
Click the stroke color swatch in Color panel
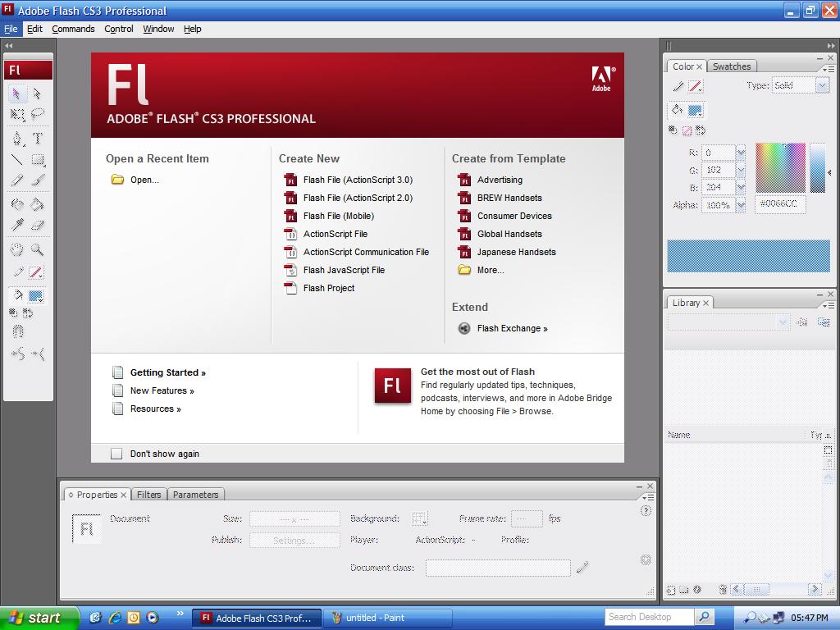pyautogui.click(x=696, y=85)
